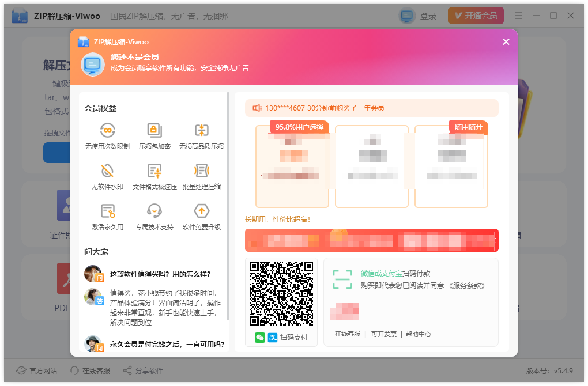Select the middle membership plan card
The height and width of the screenshot is (386, 588).
[372, 166]
